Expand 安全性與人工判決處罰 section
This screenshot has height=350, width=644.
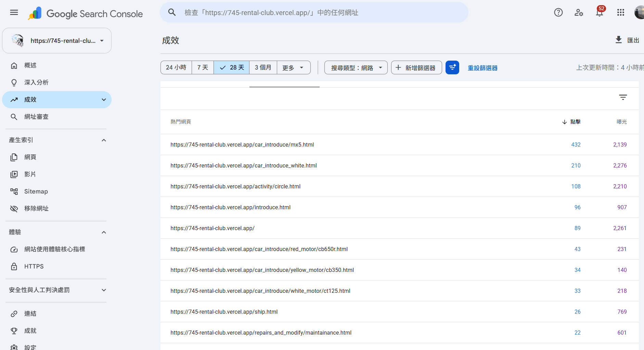pos(104,290)
